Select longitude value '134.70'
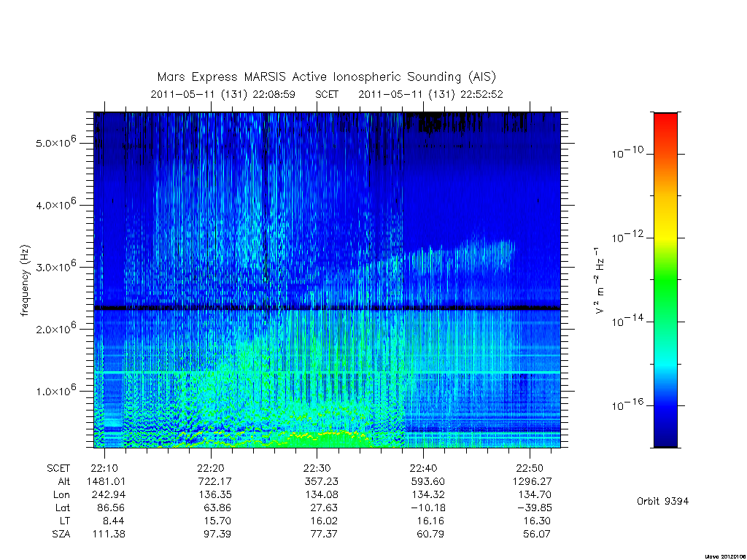Image resolution: width=747 pixels, height=560 pixels. (535, 495)
